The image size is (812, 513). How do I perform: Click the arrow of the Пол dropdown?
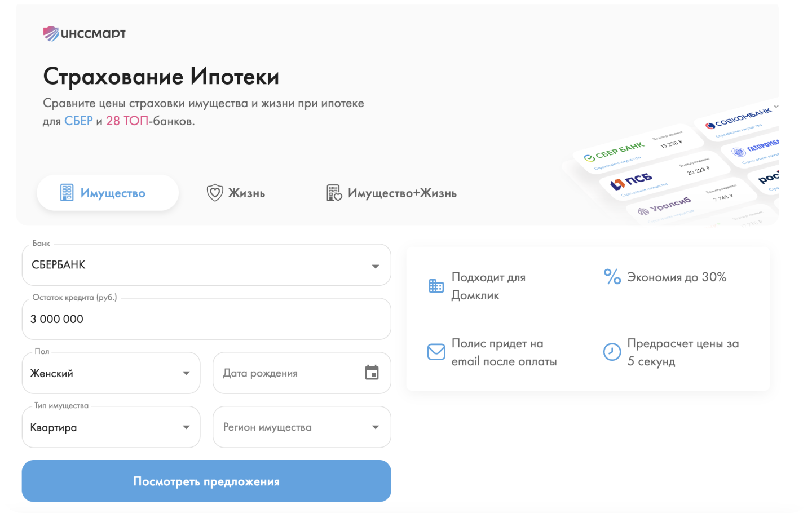pyautogui.click(x=186, y=373)
